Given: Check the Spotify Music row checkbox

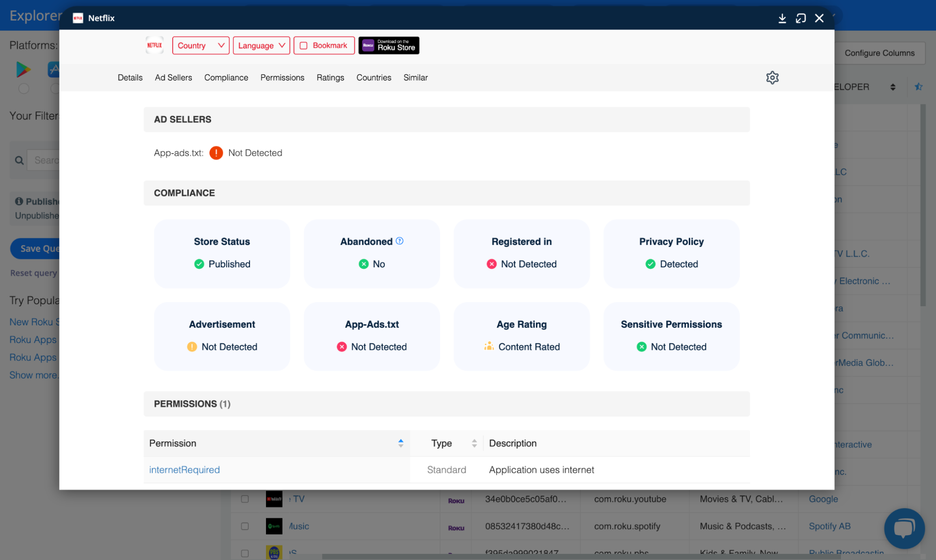Looking at the screenshot, I should pos(244,526).
